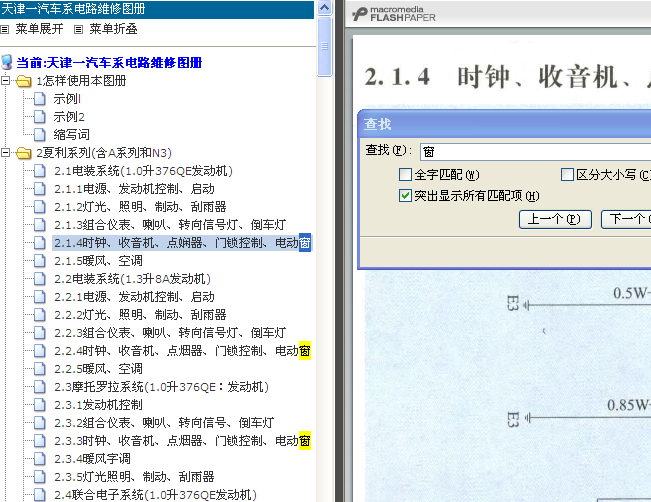Click page icon beside 2.3.3时钟
Screen dimensions: 651x502
[x=40, y=441]
